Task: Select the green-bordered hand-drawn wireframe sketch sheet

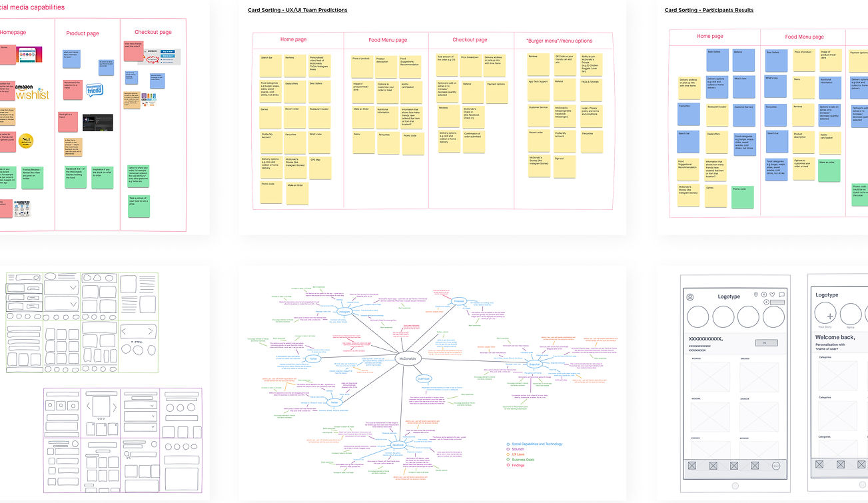Action: pyautogui.click(x=81, y=322)
